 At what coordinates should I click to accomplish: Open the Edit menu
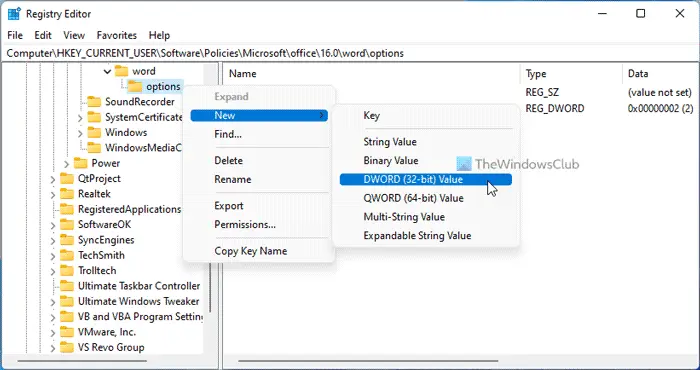pos(43,35)
